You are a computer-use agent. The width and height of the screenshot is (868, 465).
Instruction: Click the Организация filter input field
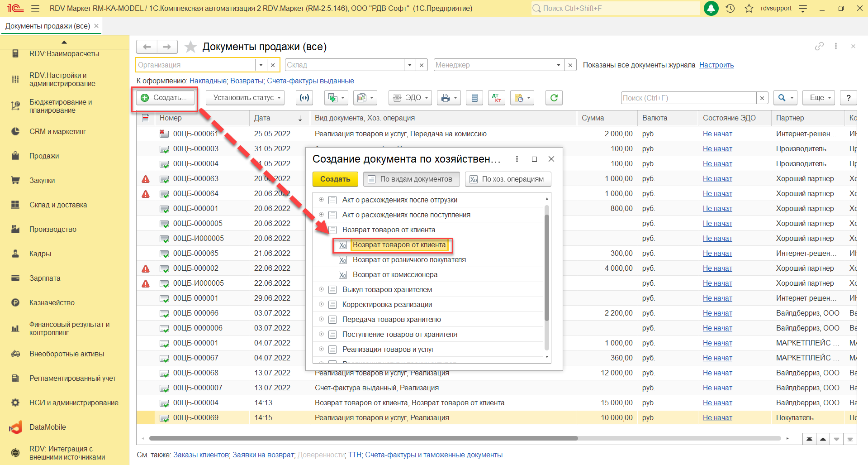point(195,65)
